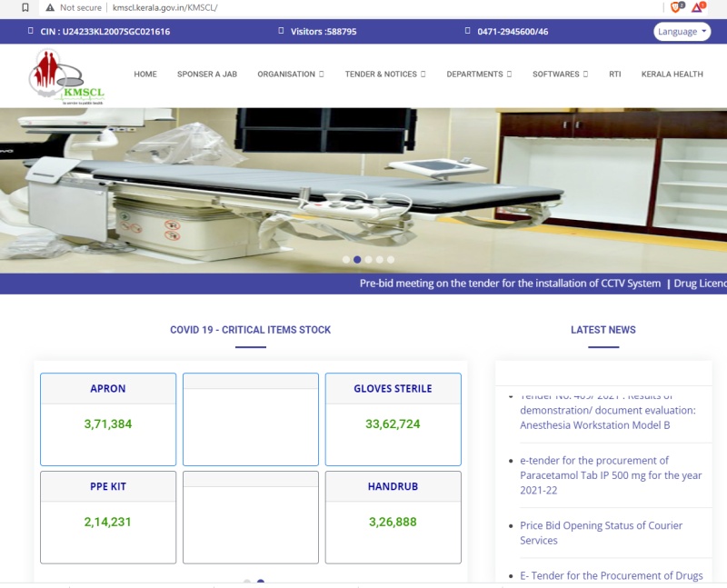Click the Brave Rewards triangle icon
This screenshot has width=727, height=588.
pos(698,7)
